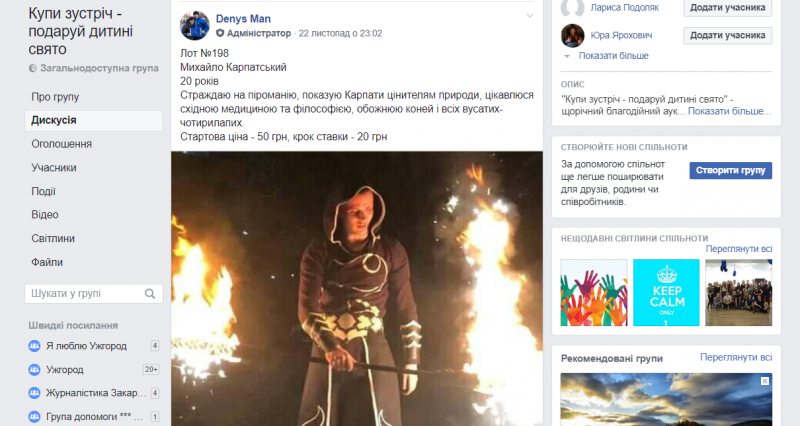Expand Показати більше under suggested members

[613, 56]
